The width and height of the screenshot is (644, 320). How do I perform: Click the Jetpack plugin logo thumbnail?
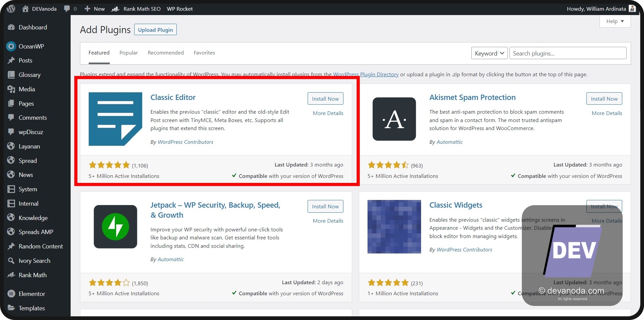[x=115, y=227]
